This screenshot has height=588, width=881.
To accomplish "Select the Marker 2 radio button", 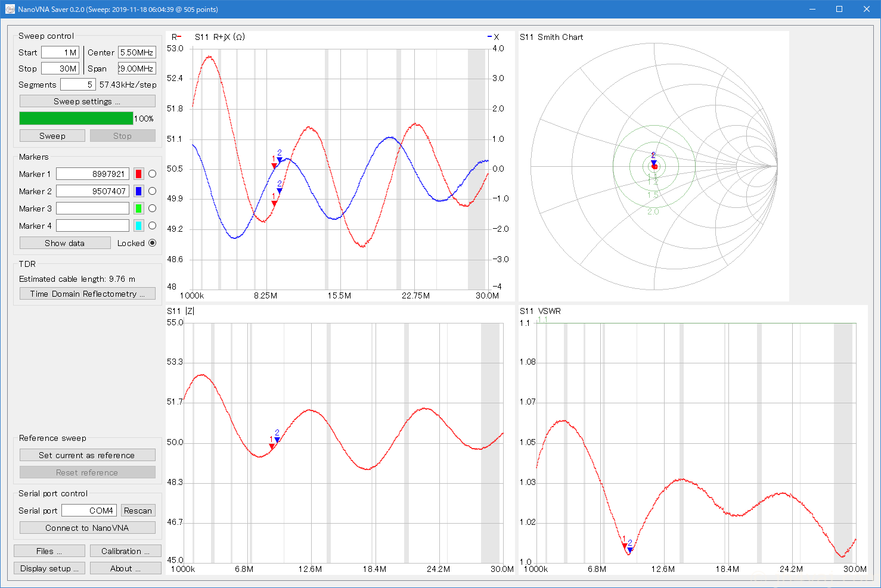I will coord(152,191).
